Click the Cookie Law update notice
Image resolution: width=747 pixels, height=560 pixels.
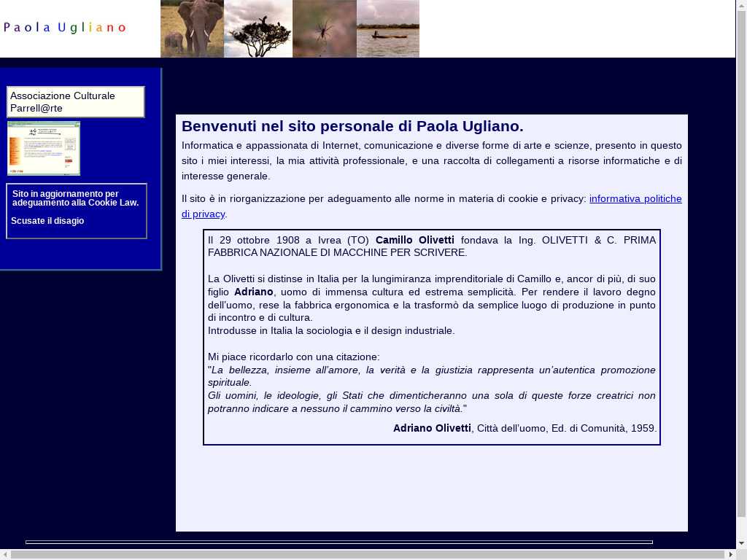click(75, 198)
